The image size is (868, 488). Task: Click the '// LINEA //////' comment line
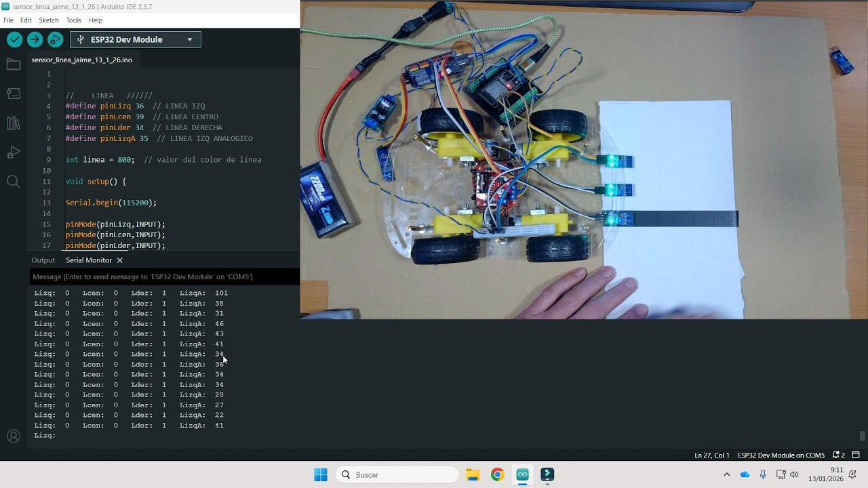click(109, 96)
